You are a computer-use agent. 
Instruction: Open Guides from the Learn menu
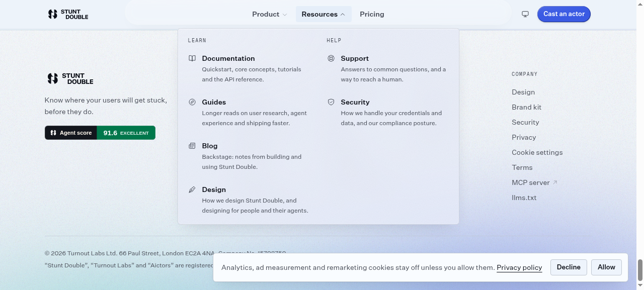pyautogui.click(x=249, y=112)
